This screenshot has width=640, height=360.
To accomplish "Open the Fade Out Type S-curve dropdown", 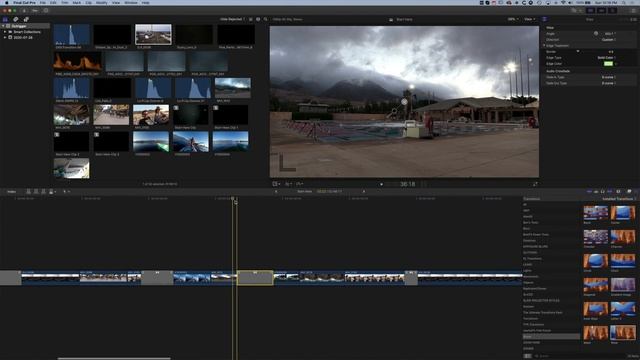I will 609,83.
